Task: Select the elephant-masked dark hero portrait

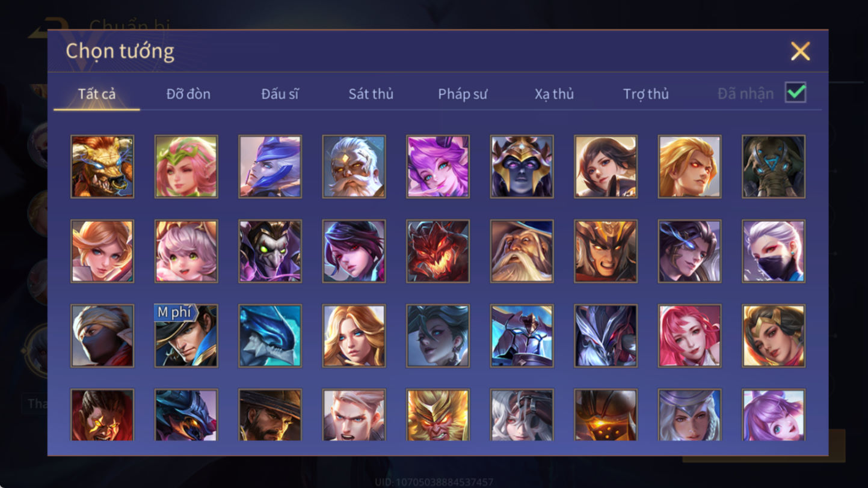Action: point(774,166)
